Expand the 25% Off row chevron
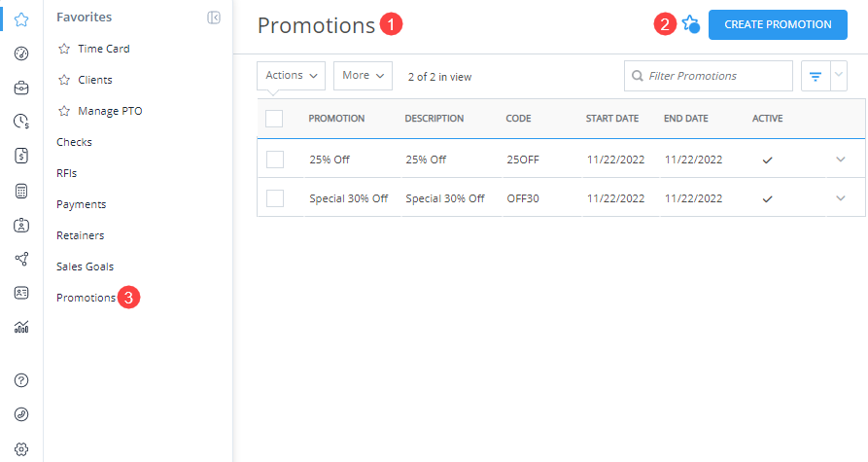 pyautogui.click(x=841, y=160)
